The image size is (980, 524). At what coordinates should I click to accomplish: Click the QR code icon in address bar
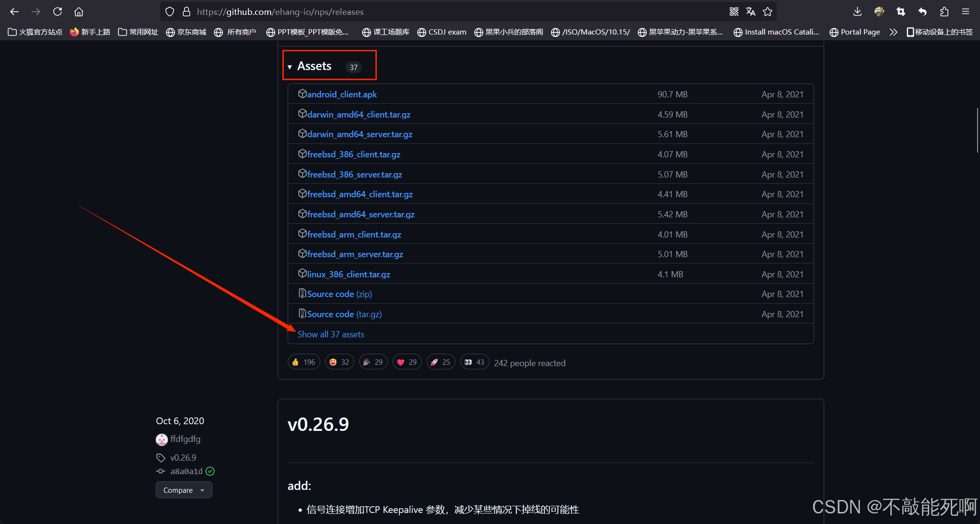[x=734, y=12]
